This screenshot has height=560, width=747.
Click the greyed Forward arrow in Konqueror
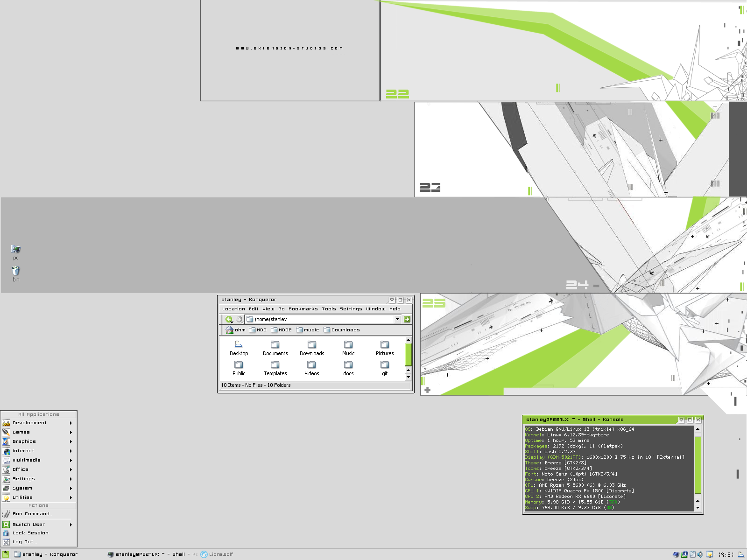[x=239, y=319]
